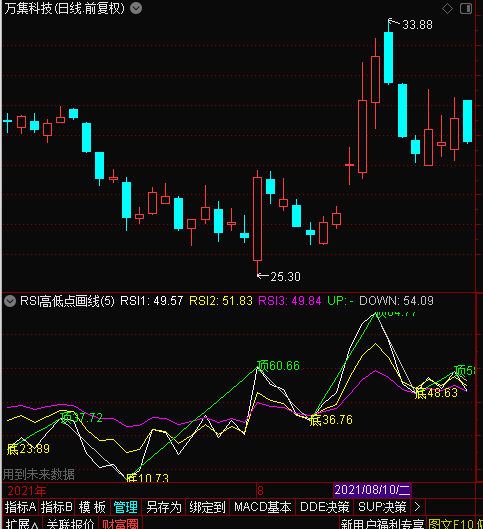Open dropdown beside 万集科技 stock title

tap(136, 8)
